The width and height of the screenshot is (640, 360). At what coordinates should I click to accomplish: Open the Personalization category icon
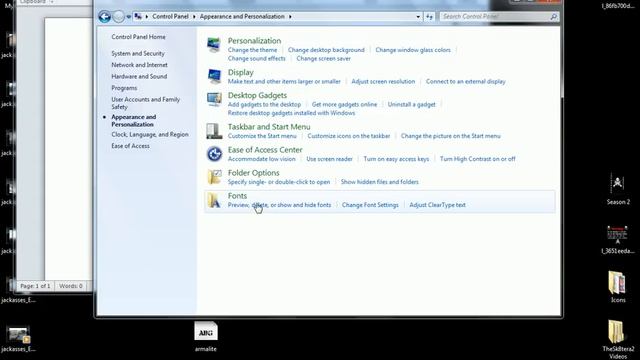(213, 45)
